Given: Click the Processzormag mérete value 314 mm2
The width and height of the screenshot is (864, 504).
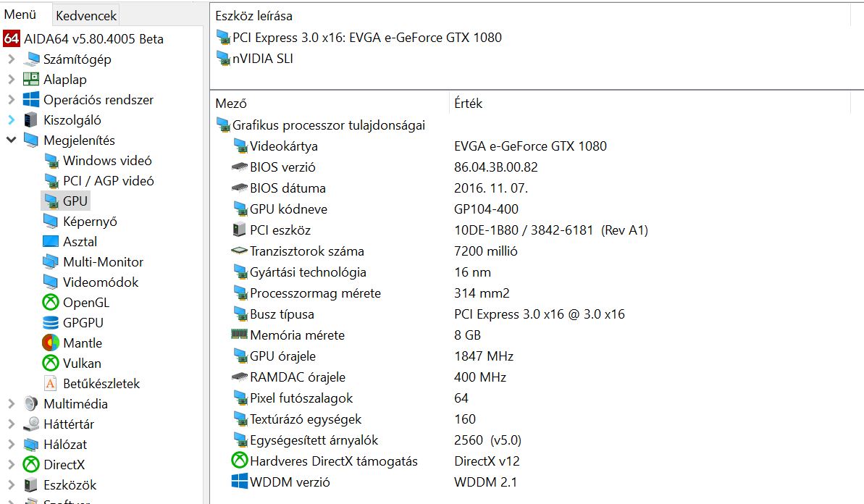Looking at the screenshot, I should 482,293.
